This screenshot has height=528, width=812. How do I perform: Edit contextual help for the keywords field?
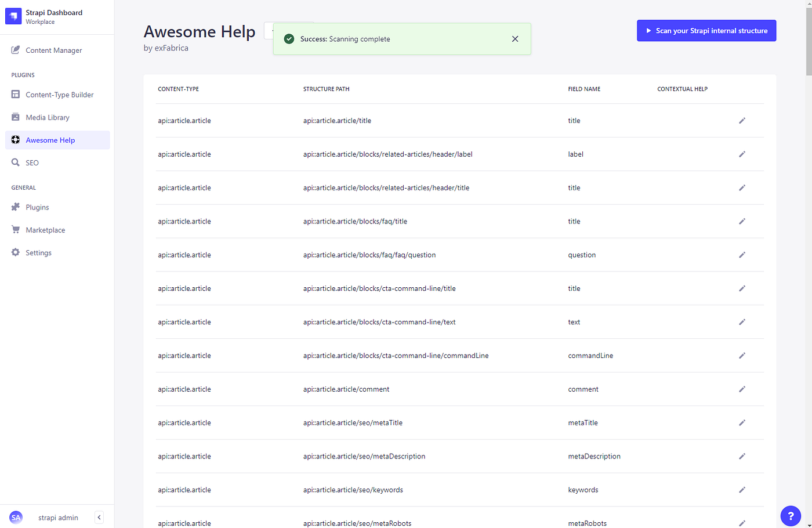742,490
